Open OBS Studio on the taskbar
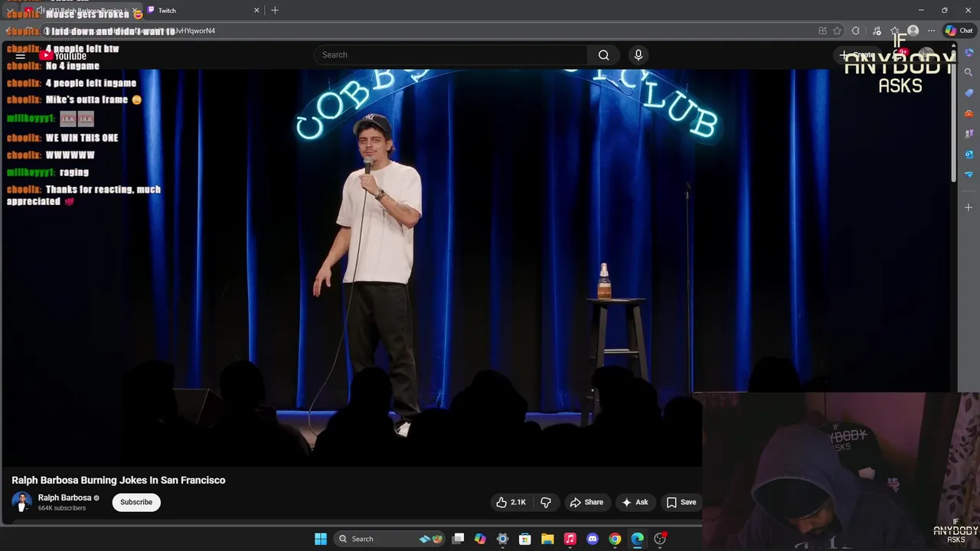980x551 pixels. tap(660, 539)
